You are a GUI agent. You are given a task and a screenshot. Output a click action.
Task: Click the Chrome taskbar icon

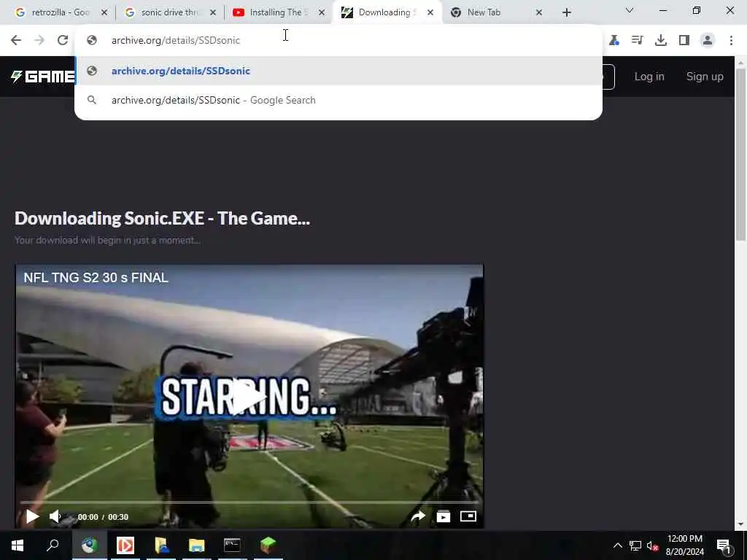[x=89, y=545]
